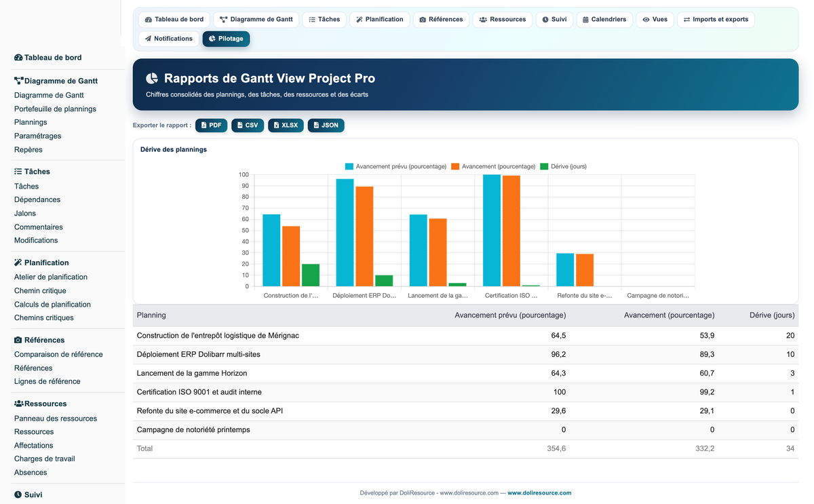
Task: Click the green Construction Dérive chart bar
Action: [x=311, y=275]
